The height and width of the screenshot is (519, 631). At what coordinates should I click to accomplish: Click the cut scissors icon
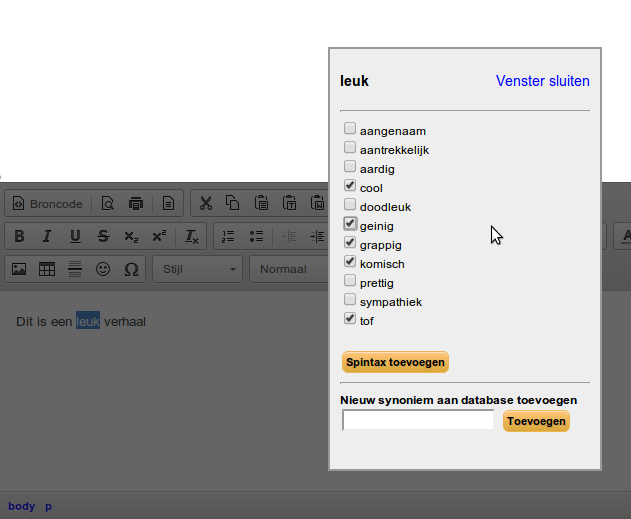coord(206,204)
